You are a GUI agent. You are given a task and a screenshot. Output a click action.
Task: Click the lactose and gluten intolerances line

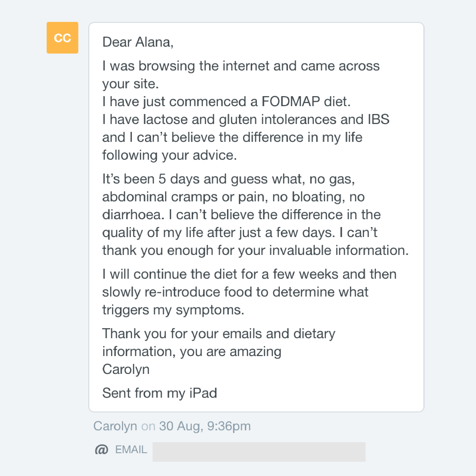(246, 119)
